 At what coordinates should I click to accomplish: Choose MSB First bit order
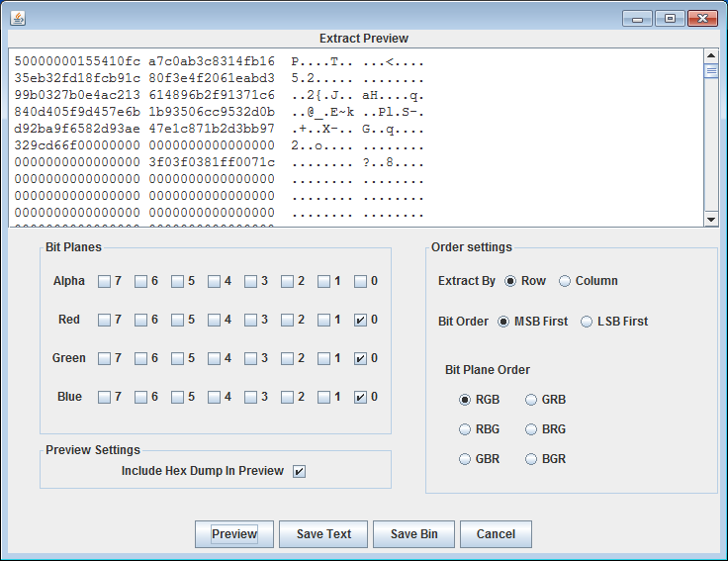point(503,322)
